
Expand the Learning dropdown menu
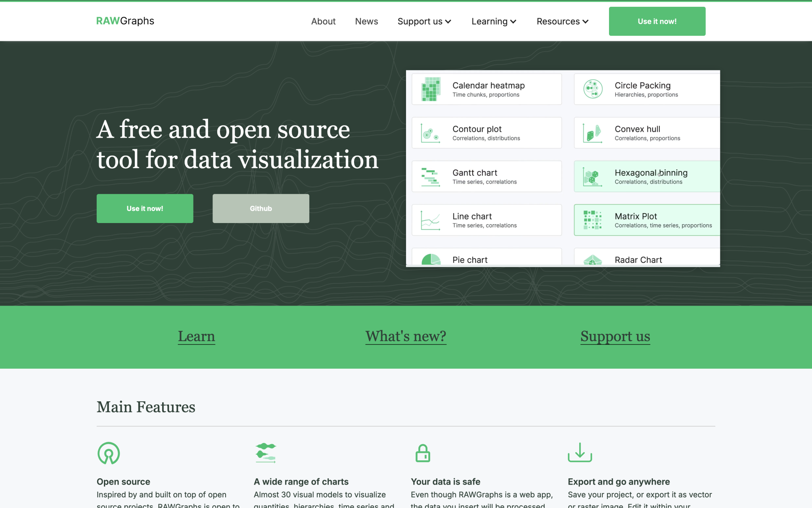494,21
